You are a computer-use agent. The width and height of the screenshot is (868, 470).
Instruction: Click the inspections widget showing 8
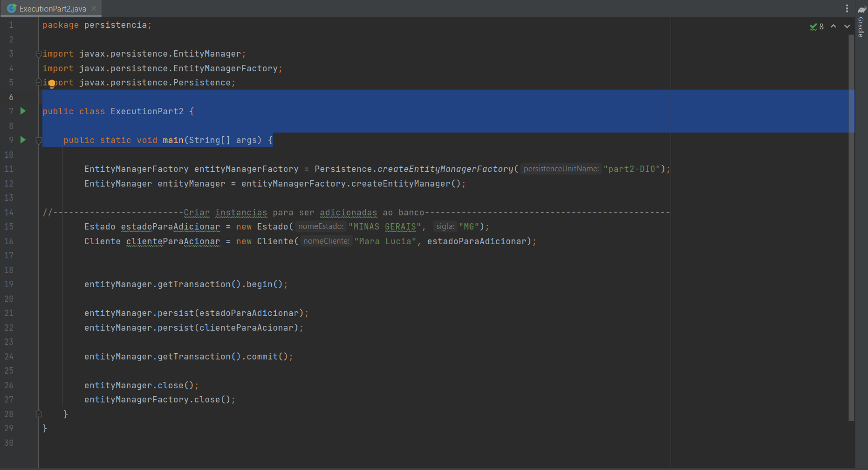click(x=817, y=27)
